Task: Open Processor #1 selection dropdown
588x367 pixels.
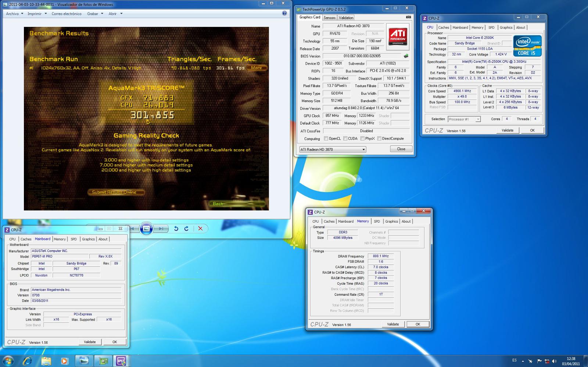Action: point(464,119)
